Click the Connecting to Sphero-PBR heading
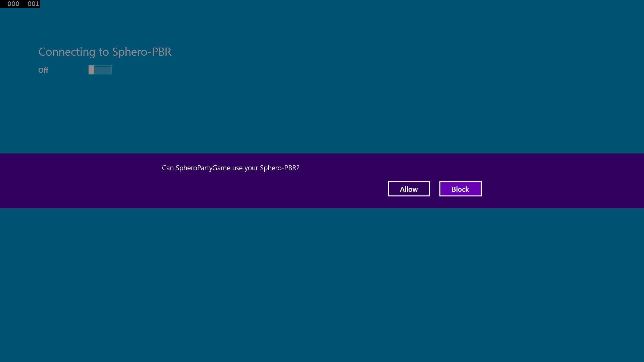The height and width of the screenshot is (362, 644). tap(105, 52)
